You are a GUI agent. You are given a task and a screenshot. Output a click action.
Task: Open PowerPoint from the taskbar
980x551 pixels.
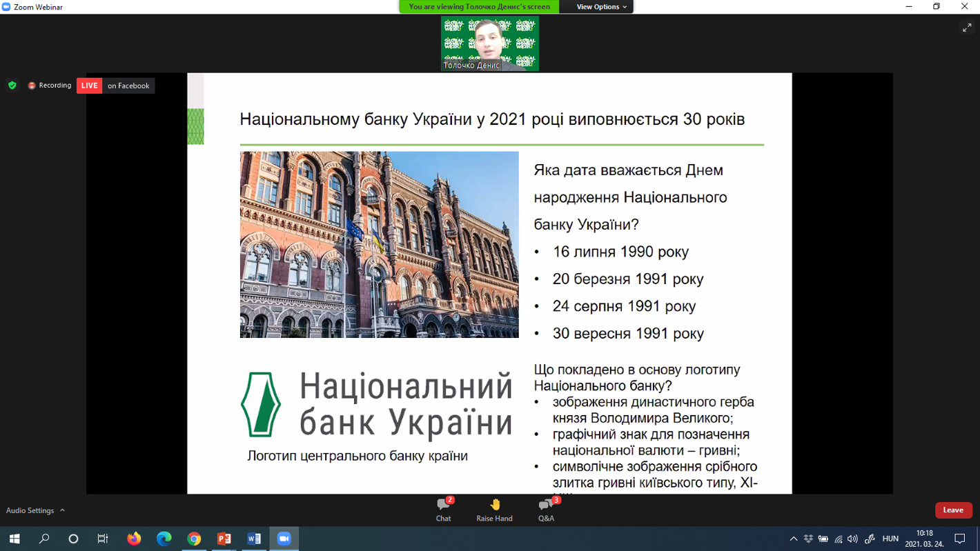coord(224,539)
